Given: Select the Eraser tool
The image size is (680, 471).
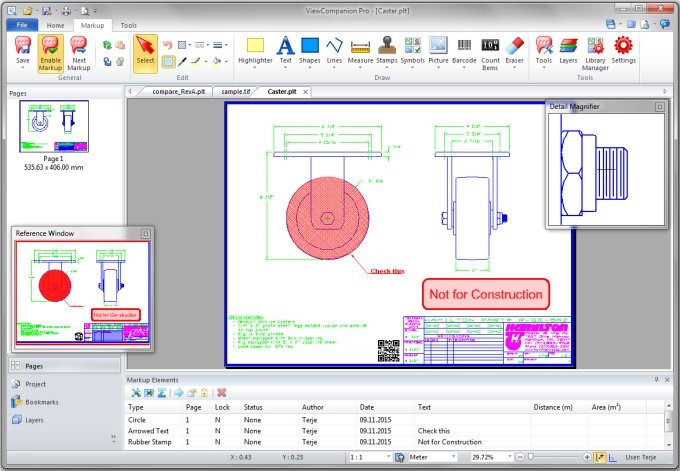Looking at the screenshot, I should click(516, 46).
